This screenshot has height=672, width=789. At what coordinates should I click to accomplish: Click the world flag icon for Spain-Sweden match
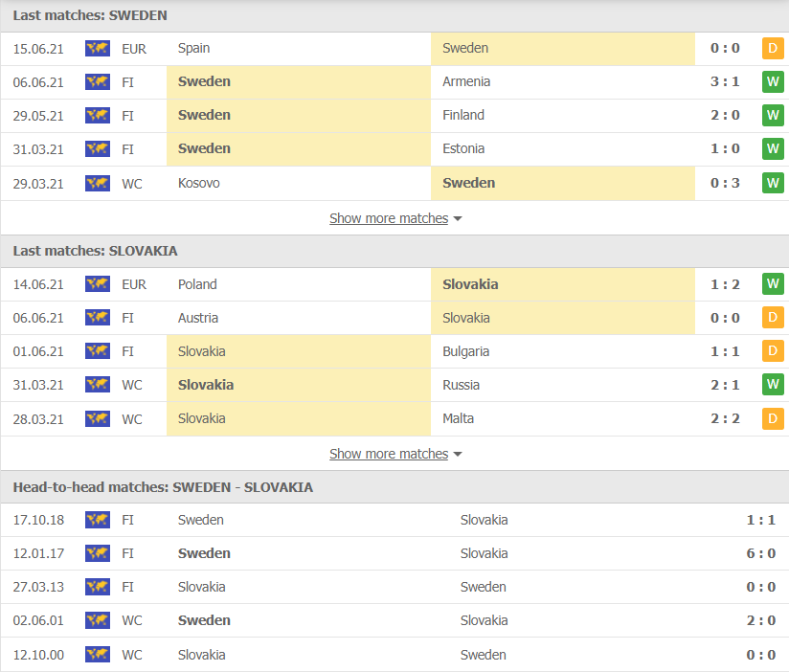coord(98,48)
